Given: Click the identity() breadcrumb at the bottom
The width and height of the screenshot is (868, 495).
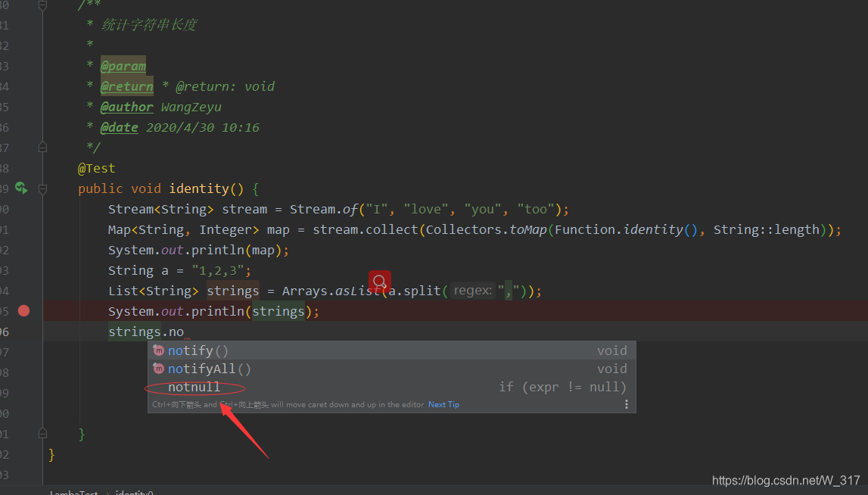Looking at the screenshot, I should click(134, 492).
